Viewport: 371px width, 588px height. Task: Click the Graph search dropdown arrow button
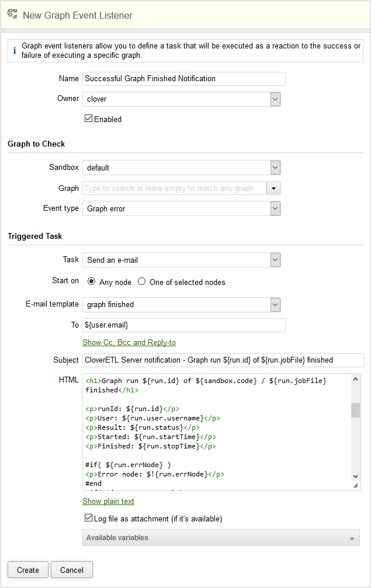274,188
